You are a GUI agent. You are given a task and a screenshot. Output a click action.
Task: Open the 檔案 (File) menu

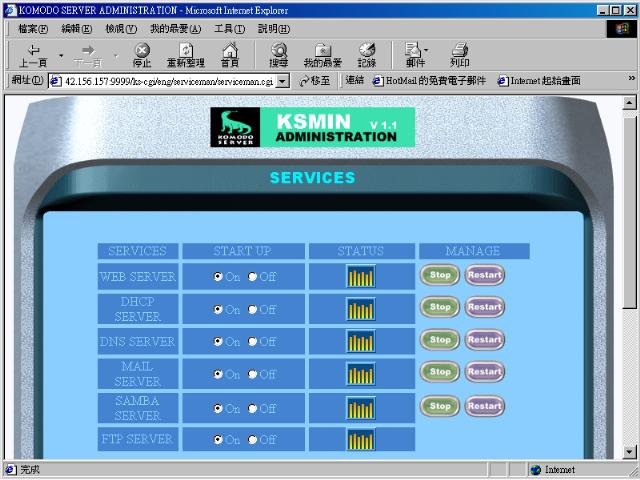click(32, 28)
